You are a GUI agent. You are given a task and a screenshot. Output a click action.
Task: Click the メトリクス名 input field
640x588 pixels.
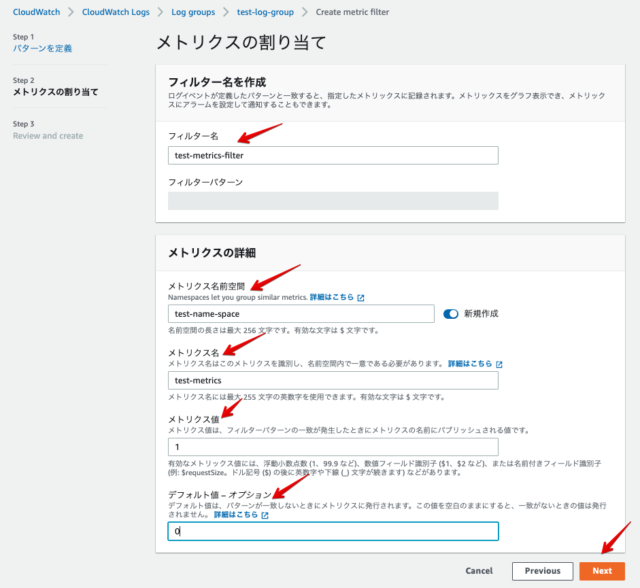point(332,380)
